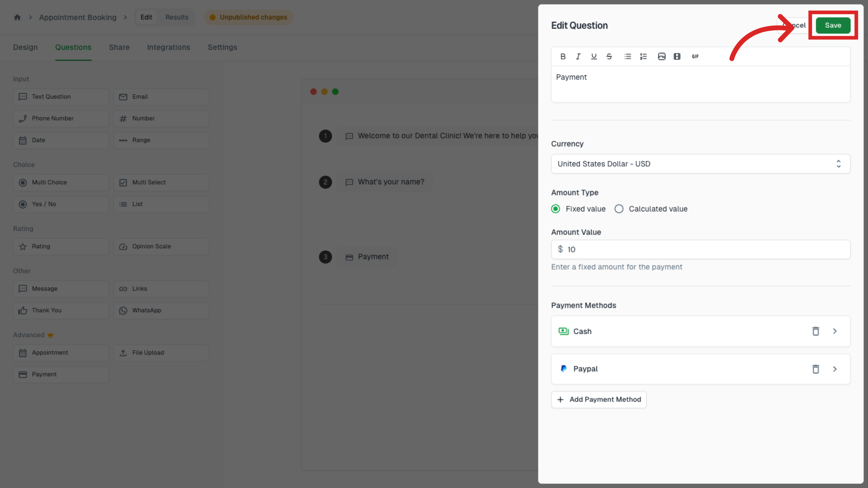The image size is (868, 488).
Task: Open the Integrations tab
Action: [168, 47]
